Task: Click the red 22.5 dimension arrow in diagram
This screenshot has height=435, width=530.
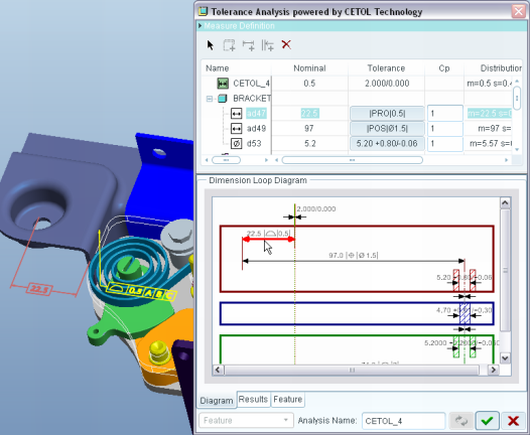Action: 269,239
